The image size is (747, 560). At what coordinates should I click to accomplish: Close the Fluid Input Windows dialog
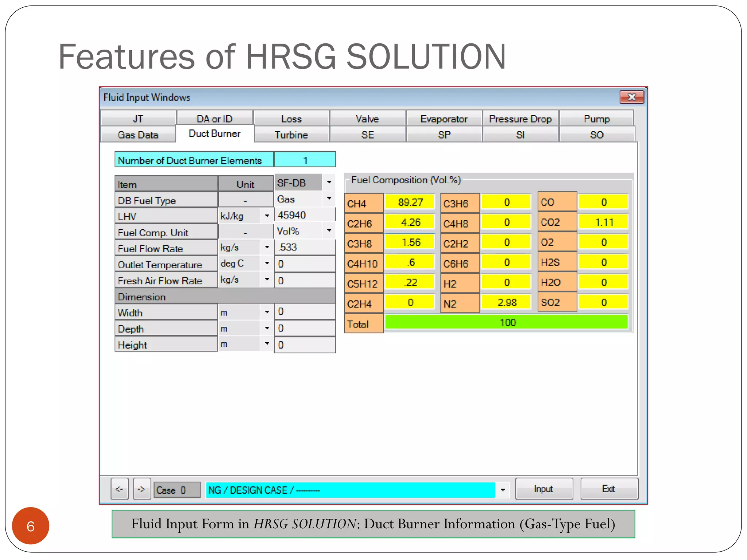pos(632,97)
